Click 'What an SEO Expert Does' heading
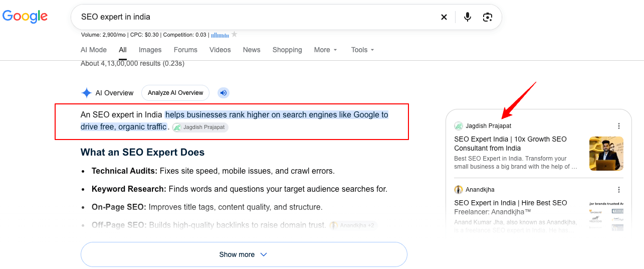The width and height of the screenshot is (644, 269). click(143, 152)
